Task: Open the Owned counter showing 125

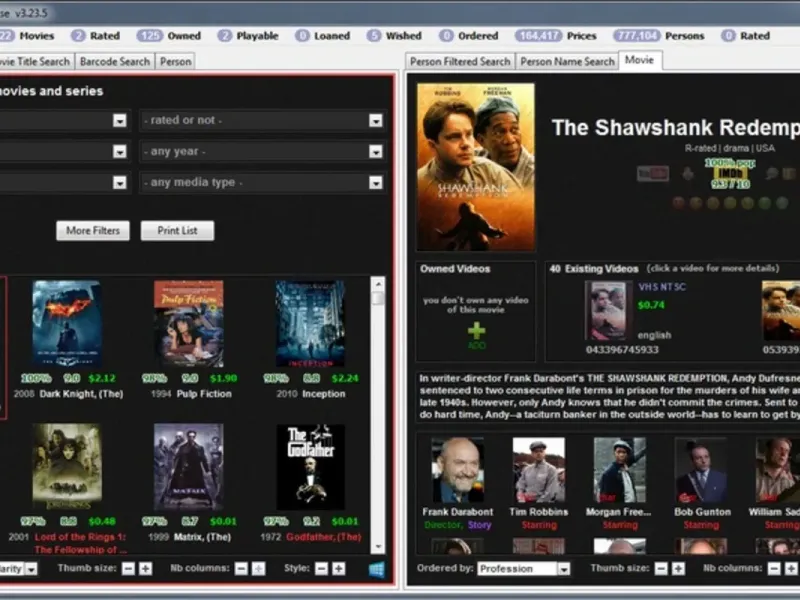Action: pyautogui.click(x=168, y=36)
